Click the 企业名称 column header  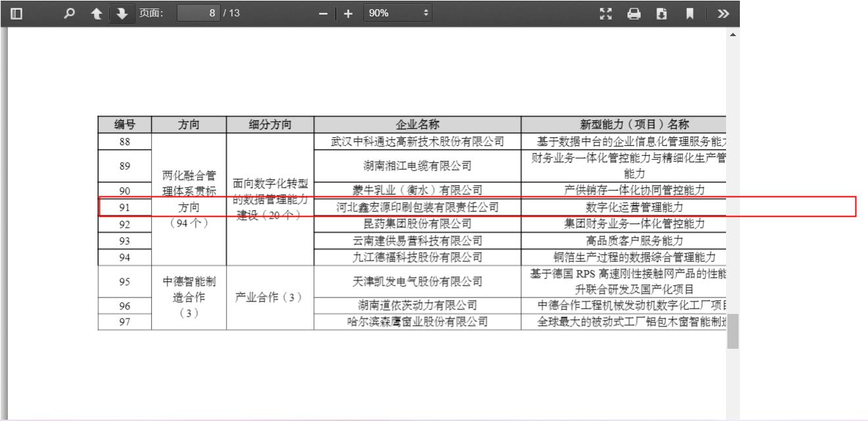[417, 125]
